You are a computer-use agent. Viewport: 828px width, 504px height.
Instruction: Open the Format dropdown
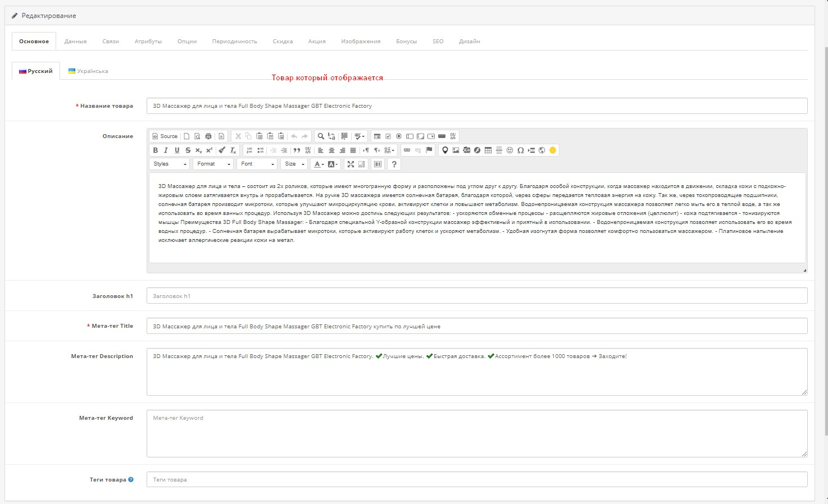coord(213,164)
